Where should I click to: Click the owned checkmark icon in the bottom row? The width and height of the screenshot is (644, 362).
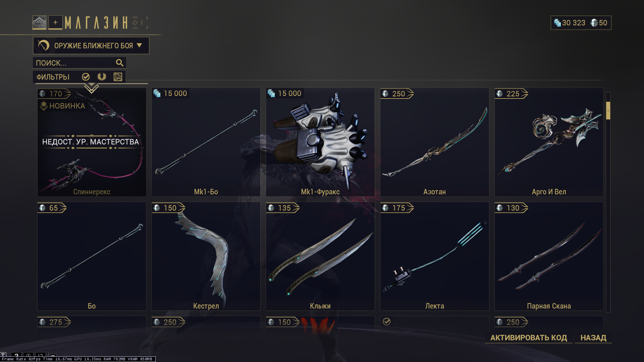(387, 322)
